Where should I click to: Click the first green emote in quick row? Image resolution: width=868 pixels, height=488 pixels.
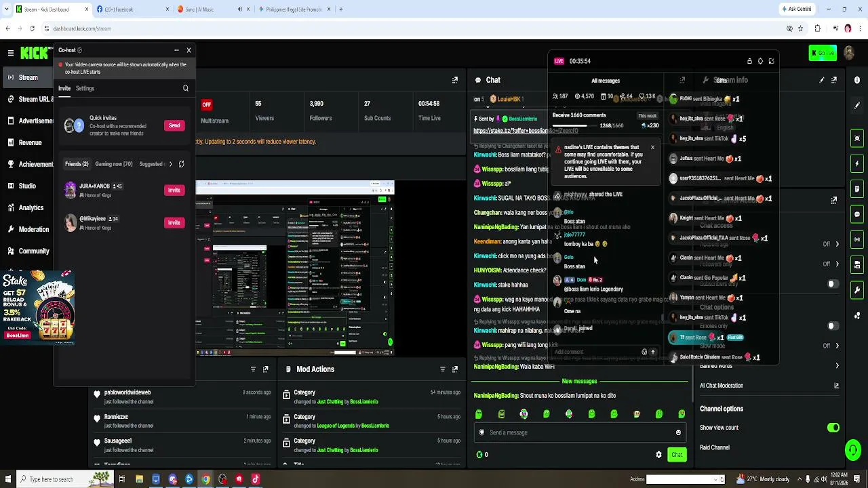pos(479,414)
